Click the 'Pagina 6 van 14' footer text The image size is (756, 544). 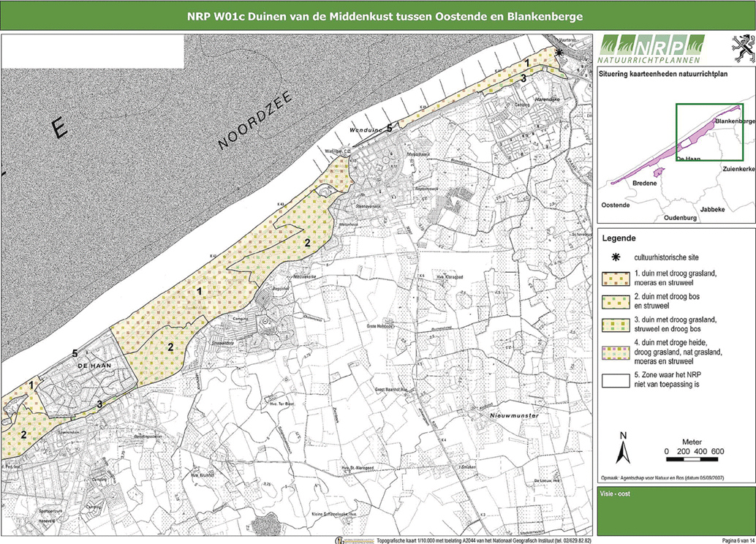[738, 540]
